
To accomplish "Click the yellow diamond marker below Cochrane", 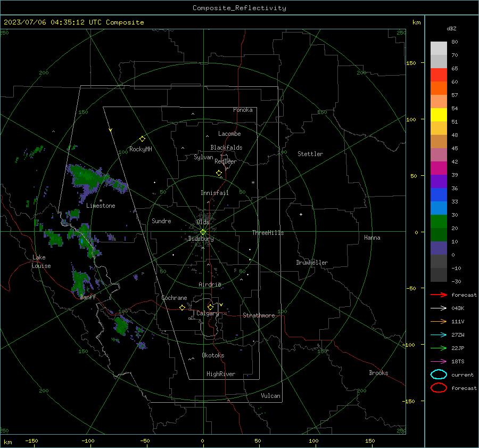I will [x=183, y=307].
